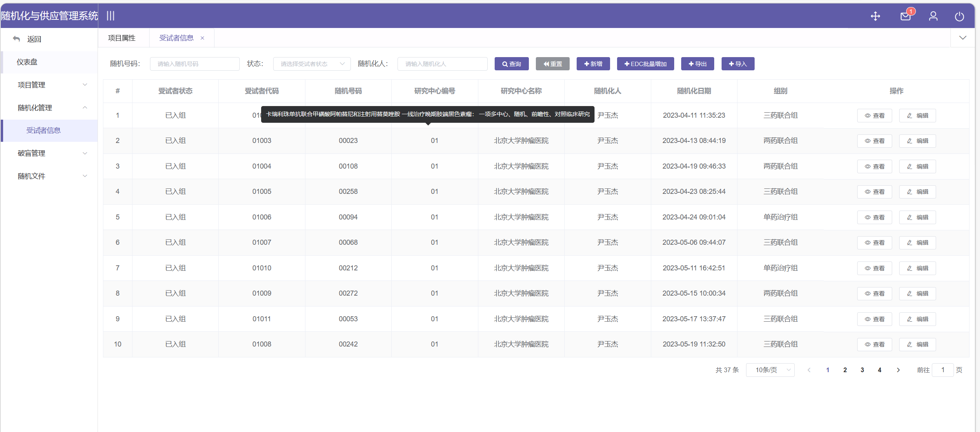Open the 状态 subject status dropdown
Image resolution: width=980 pixels, height=432 pixels.
[312, 64]
